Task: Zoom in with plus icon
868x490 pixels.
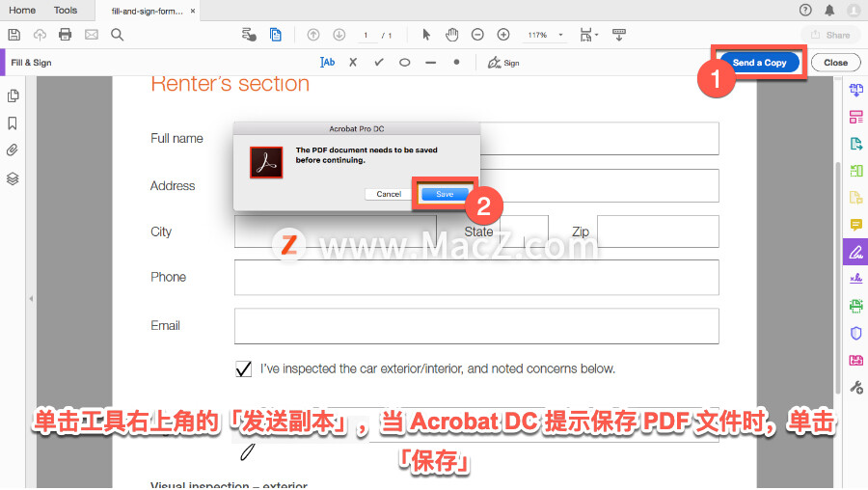Action: (x=503, y=35)
